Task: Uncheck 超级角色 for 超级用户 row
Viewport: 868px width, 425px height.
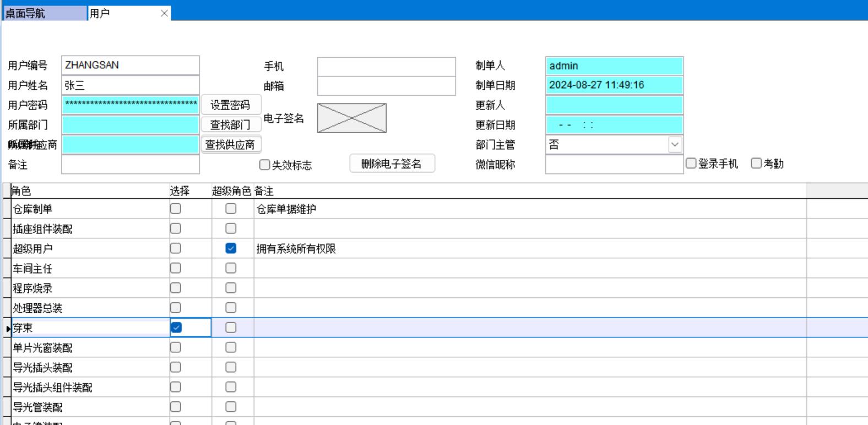Action: [231, 248]
